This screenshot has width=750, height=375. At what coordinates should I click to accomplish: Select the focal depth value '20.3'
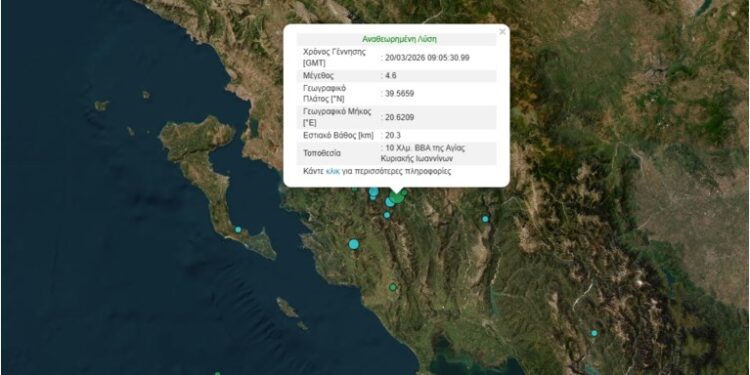click(392, 135)
